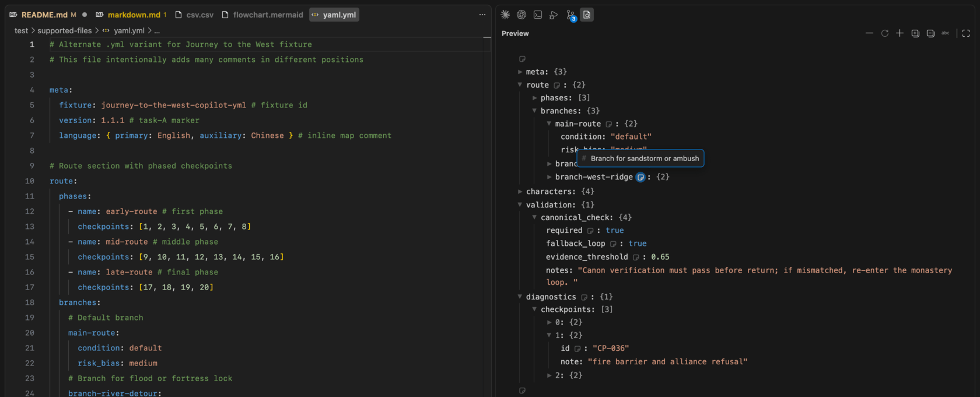Expand the branch-west-ridge node
The height and width of the screenshot is (397, 980).
tap(549, 177)
